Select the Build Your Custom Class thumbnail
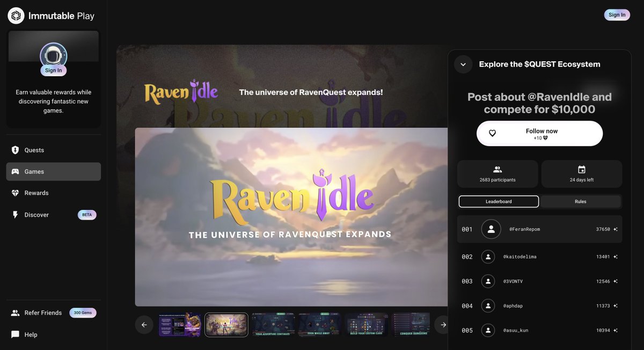The width and height of the screenshot is (644, 350). pos(367,325)
